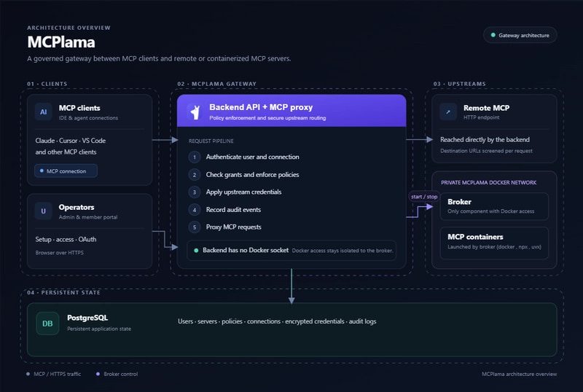Click the U icon in Operators card

[x=44, y=211]
